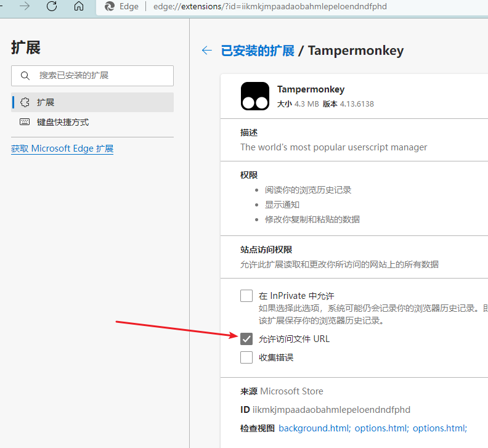488x448 pixels.
Task: Tick the 收集错误 checkbox
Action: click(x=246, y=357)
